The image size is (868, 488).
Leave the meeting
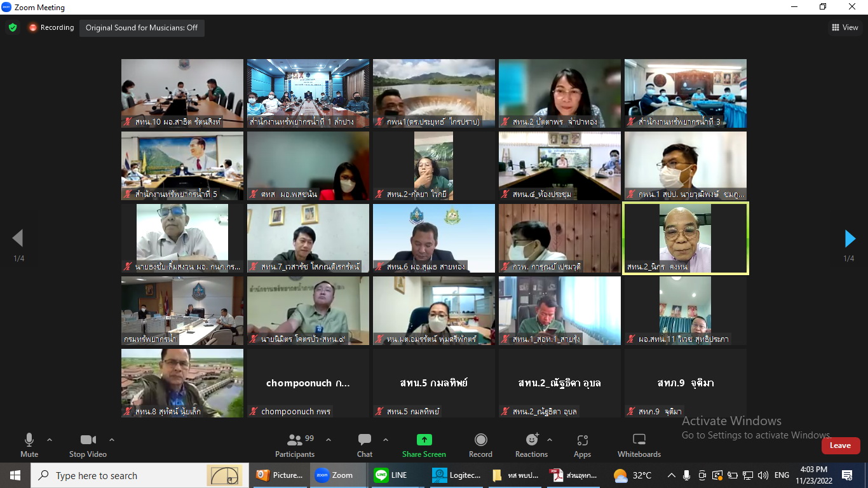click(840, 445)
